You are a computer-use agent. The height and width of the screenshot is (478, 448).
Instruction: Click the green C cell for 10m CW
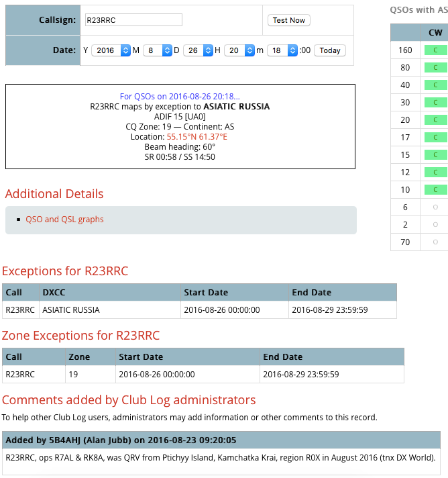(x=436, y=189)
